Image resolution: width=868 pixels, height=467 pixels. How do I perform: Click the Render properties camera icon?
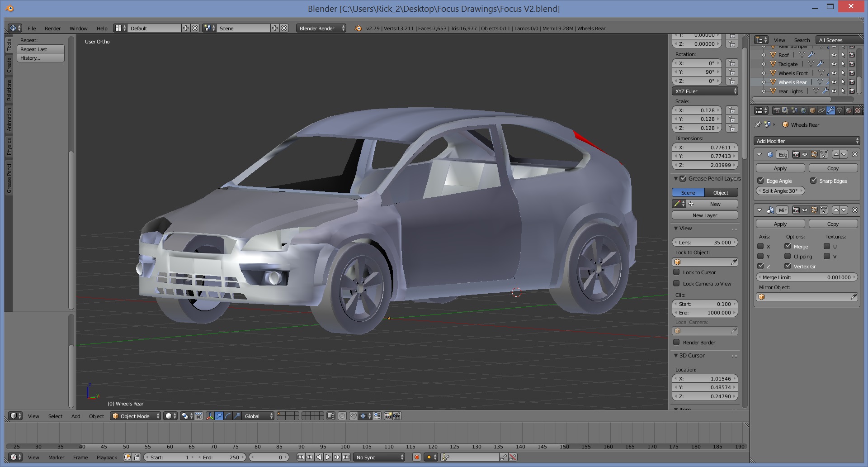[x=776, y=110]
